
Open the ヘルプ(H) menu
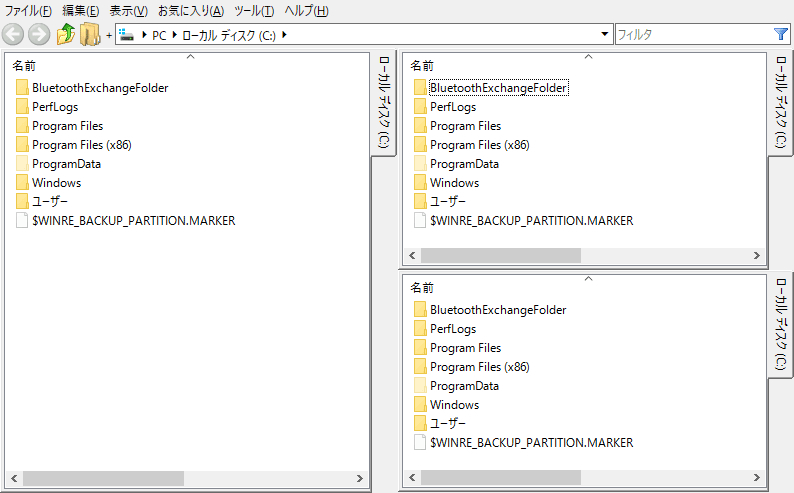click(306, 11)
